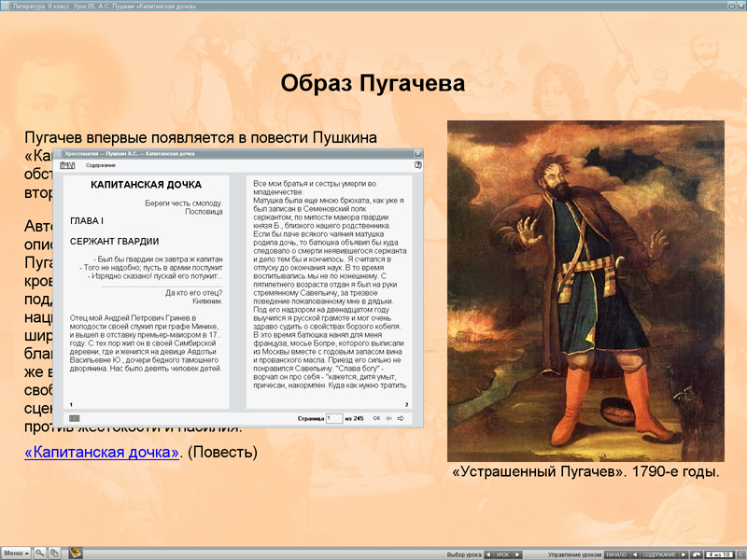The image size is (747, 560).
Task: Click НАЧАЛО in the lesson control bar
Action: click(616, 553)
